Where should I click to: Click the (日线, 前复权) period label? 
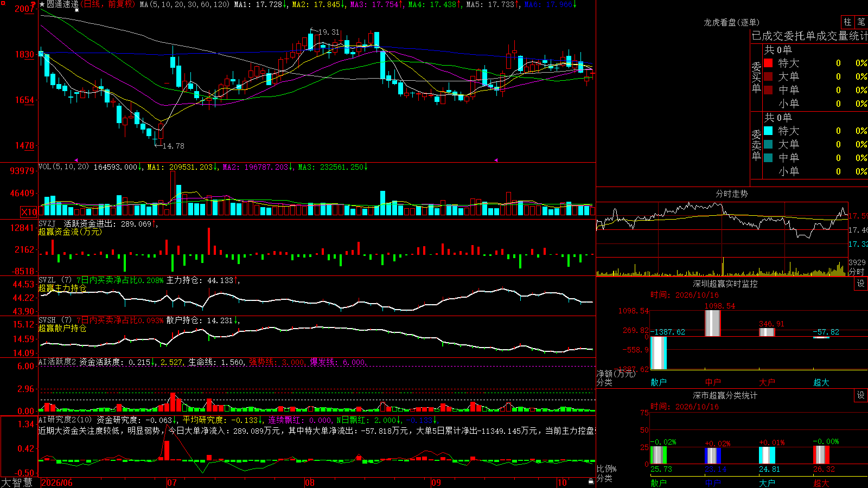[107, 4]
